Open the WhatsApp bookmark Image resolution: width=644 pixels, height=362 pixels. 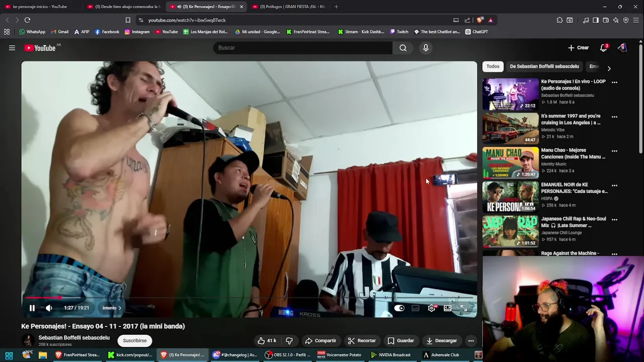click(32, 32)
